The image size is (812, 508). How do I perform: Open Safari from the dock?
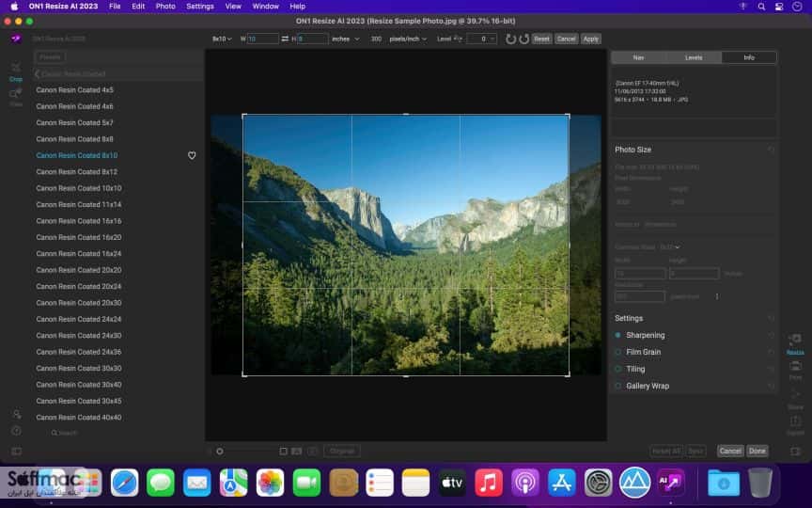[124, 484]
